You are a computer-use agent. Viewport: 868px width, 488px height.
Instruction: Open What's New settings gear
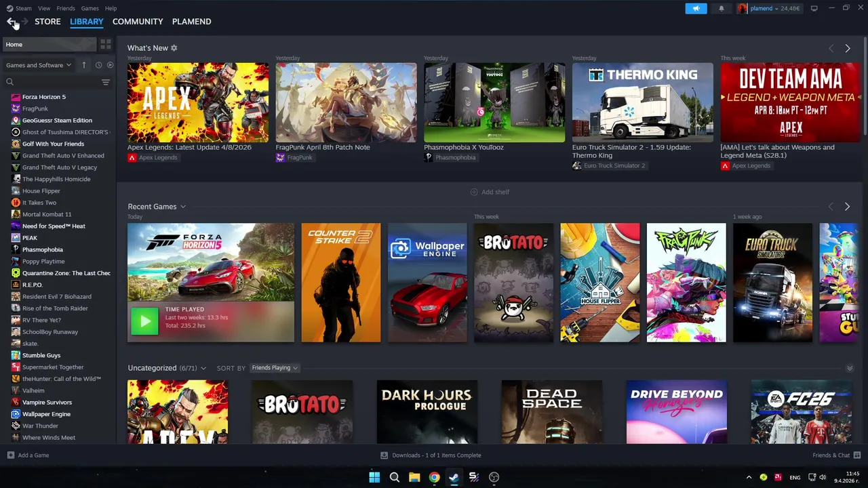point(174,48)
